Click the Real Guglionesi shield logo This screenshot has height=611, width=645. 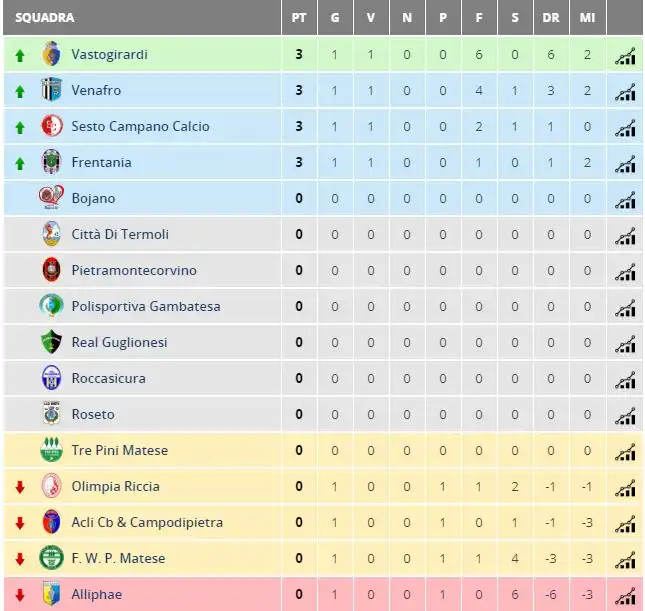(51, 342)
